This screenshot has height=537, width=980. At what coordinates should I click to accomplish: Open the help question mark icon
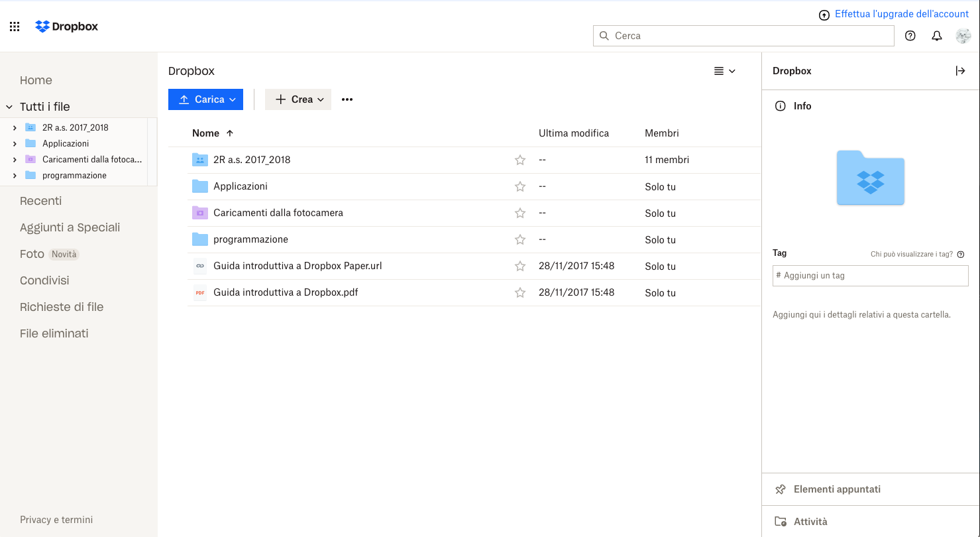pyautogui.click(x=910, y=36)
